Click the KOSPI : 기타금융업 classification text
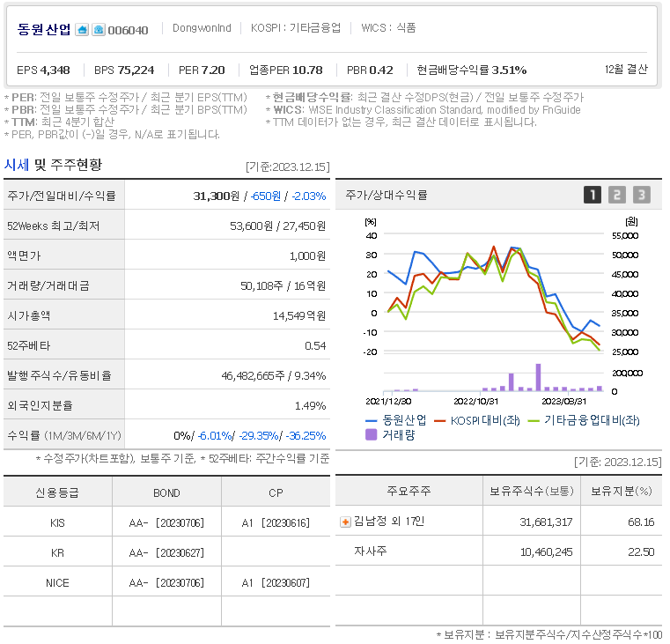The height and width of the screenshot is (644, 670). [x=296, y=28]
